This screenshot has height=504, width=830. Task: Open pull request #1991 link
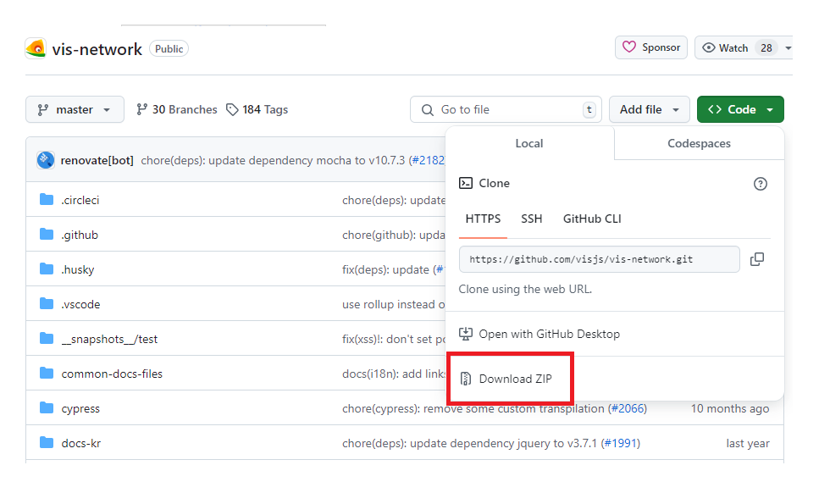tap(621, 444)
